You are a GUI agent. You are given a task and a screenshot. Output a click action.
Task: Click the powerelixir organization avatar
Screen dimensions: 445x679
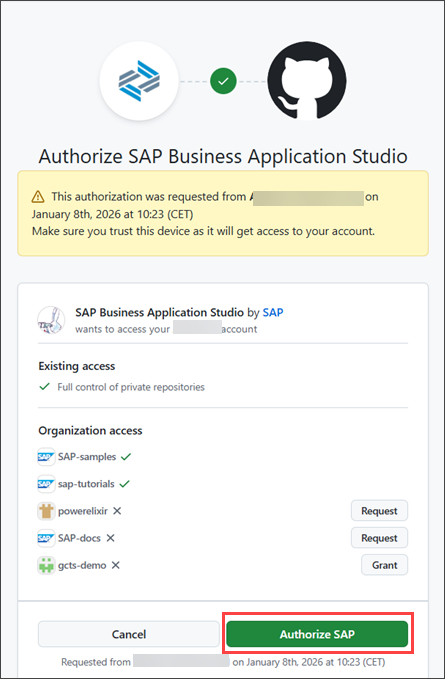46,511
